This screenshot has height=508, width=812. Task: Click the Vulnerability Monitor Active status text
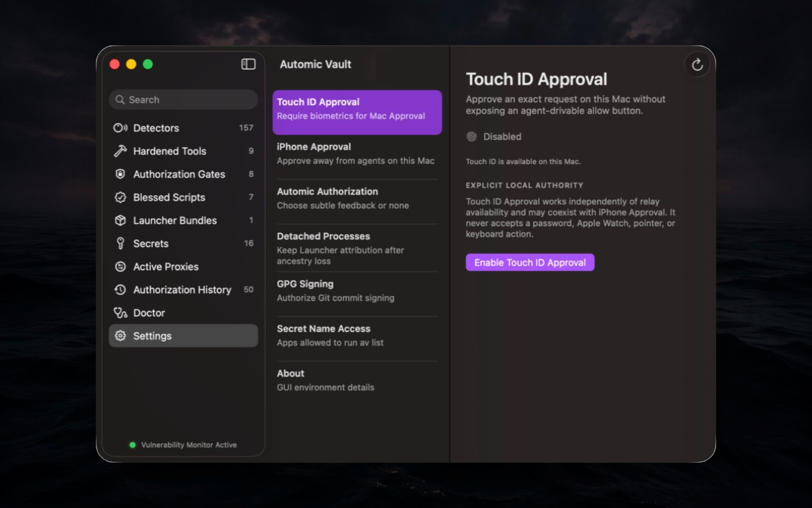click(x=189, y=445)
